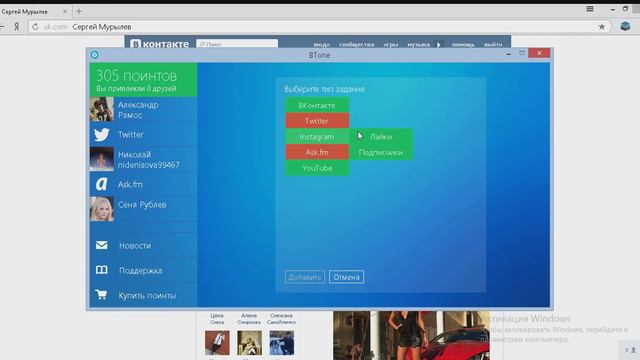The width and height of the screenshot is (640, 360).
Task: Select Николай nidenisova99467 account avatar
Action: pos(102,159)
